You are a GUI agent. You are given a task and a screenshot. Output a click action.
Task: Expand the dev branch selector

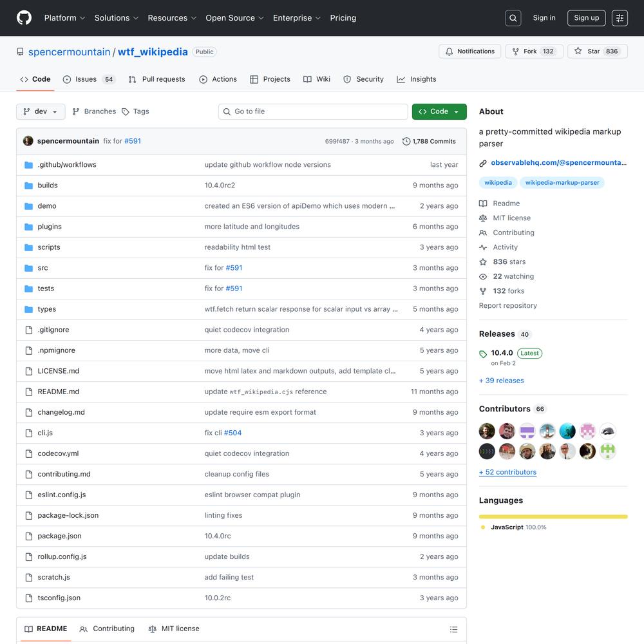(41, 111)
